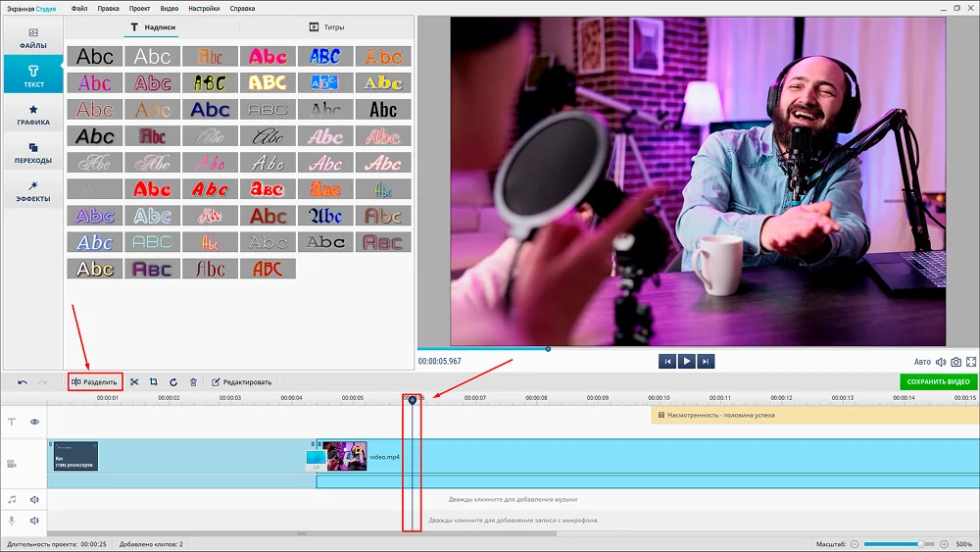The width and height of the screenshot is (980, 552).
Task: Click the Разделить split button
Action: click(95, 382)
